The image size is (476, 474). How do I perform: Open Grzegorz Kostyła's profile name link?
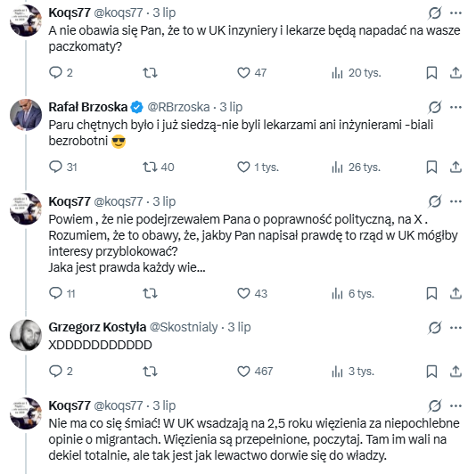[x=97, y=327]
